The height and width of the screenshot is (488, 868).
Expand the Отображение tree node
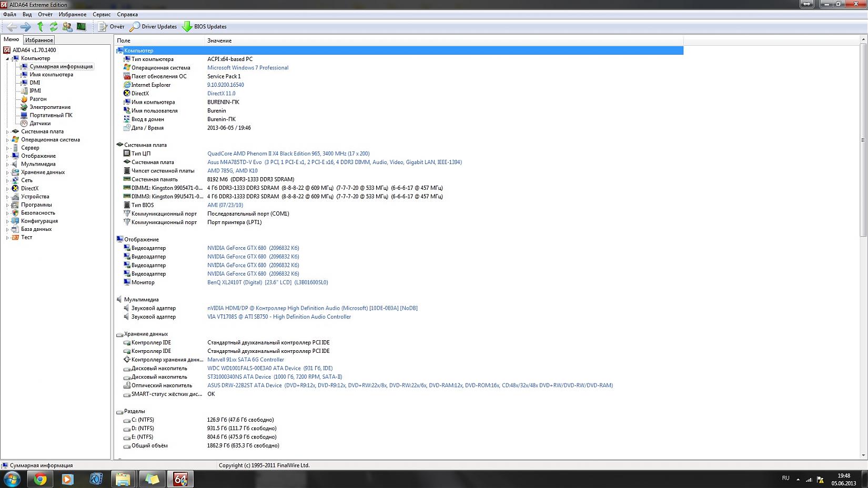7,156
